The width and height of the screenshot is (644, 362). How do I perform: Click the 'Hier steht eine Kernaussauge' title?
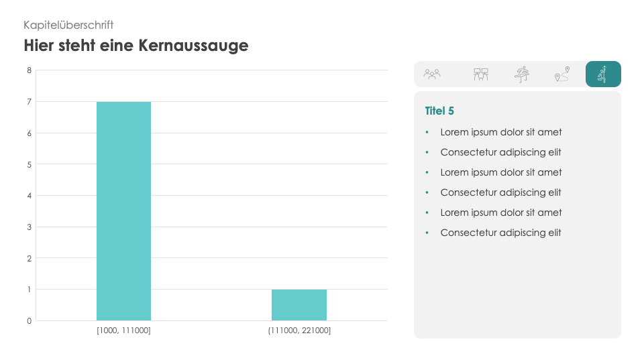pos(136,46)
